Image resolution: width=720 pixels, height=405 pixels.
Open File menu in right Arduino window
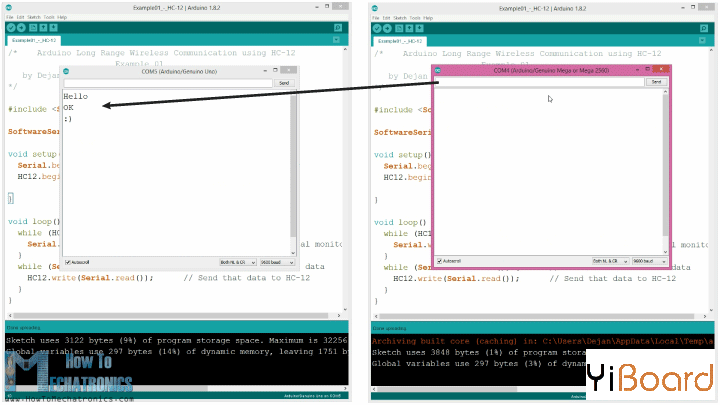(376, 18)
